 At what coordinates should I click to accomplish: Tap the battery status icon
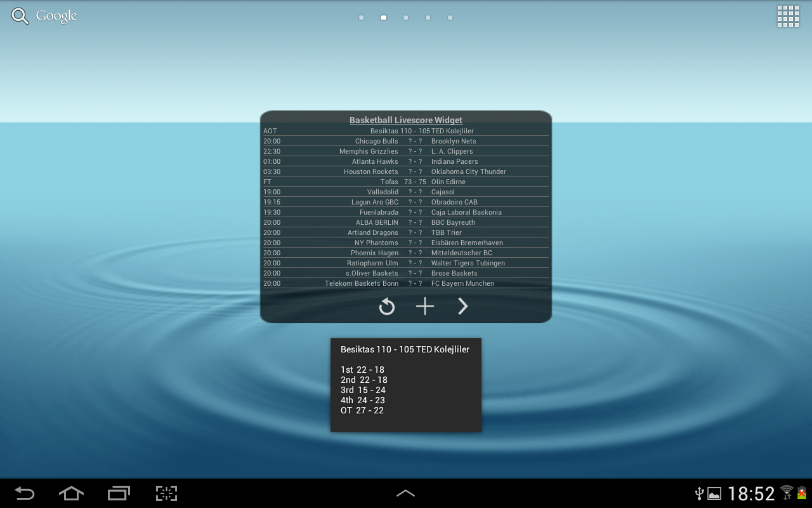pyautogui.click(x=801, y=493)
